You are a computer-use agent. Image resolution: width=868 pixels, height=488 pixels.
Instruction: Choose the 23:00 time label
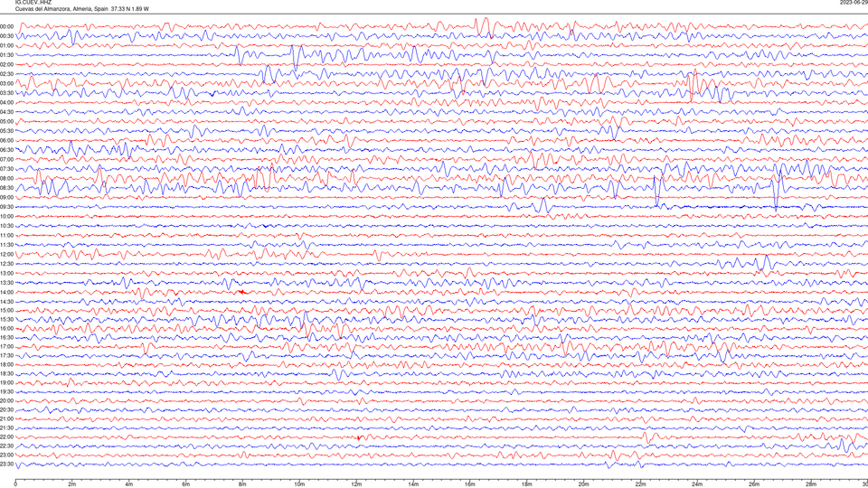pyautogui.click(x=6, y=455)
